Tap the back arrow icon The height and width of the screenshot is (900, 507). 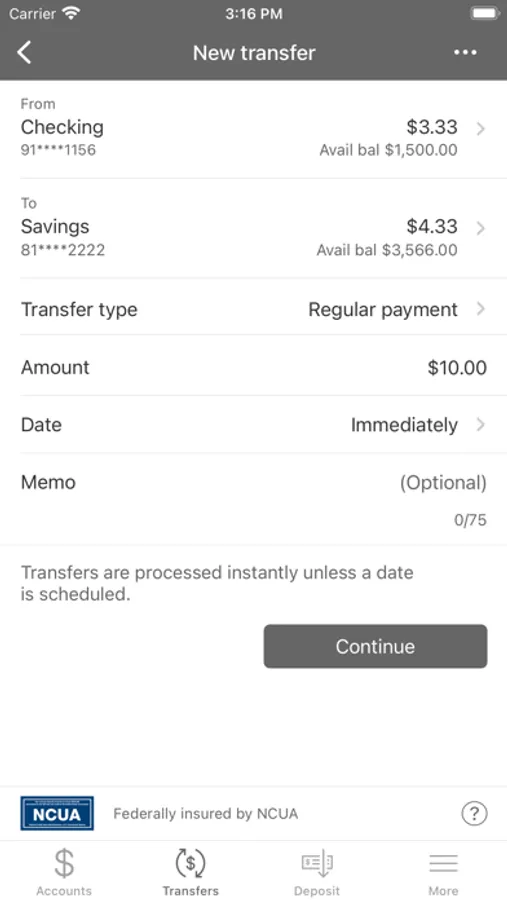[24, 52]
